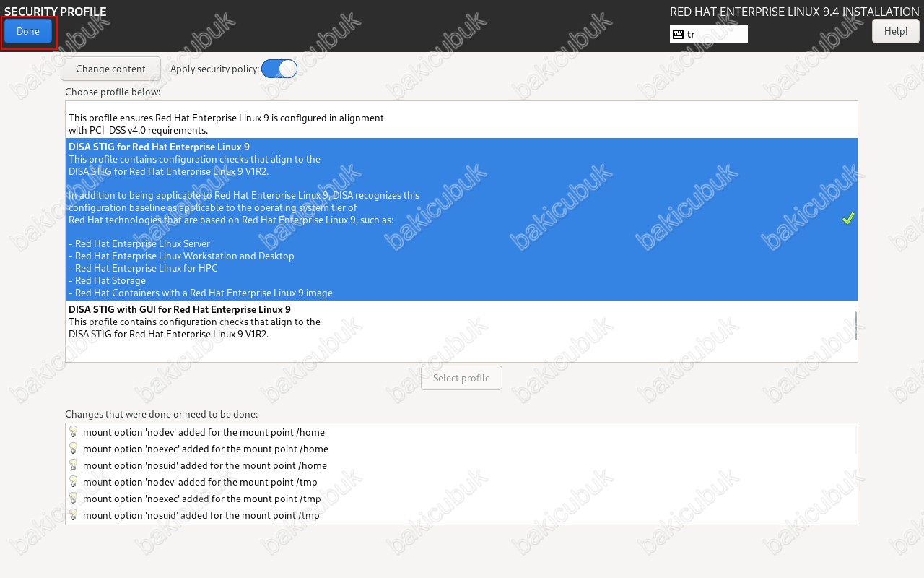Click the green checkmark on selected DISA STIG profile
This screenshot has width=924, height=578.
click(848, 218)
